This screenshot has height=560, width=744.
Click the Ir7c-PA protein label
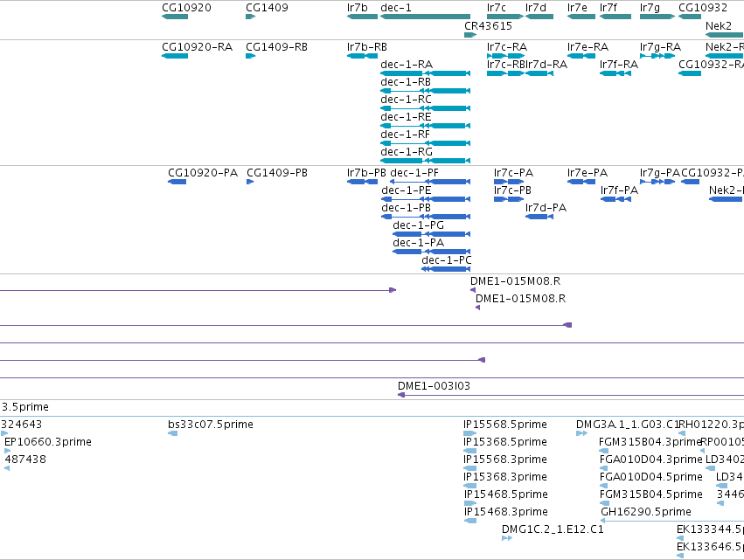(513, 173)
